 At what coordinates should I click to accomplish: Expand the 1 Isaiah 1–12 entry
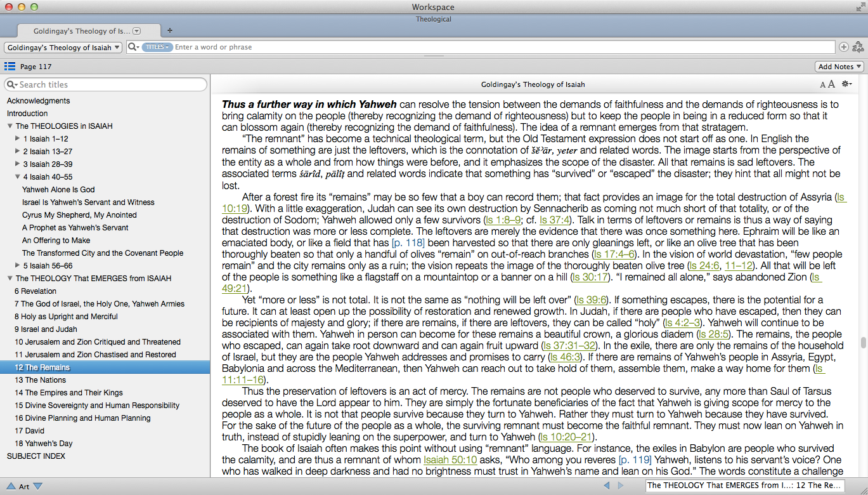pyautogui.click(x=17, y=139)
